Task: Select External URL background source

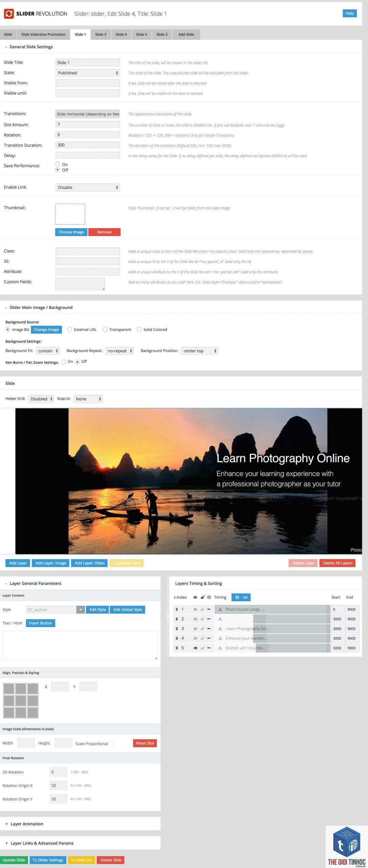Action: (70, 330)
